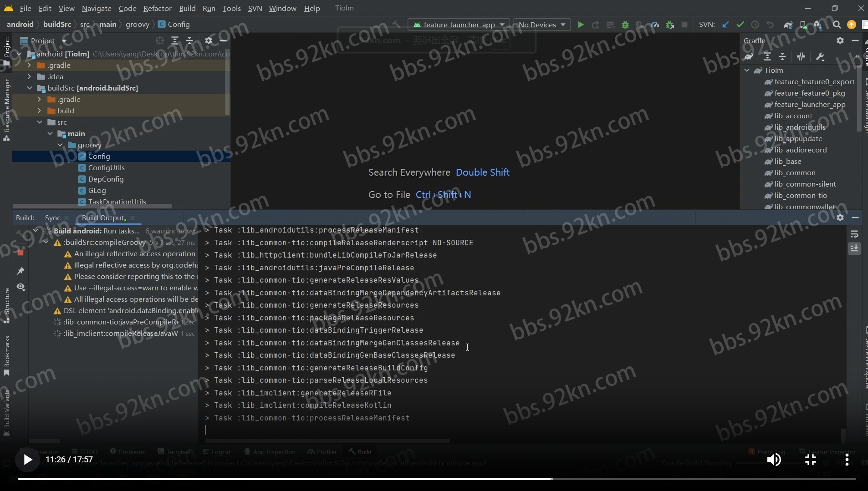
Task: Open video player more options menu
Action: click(847, 460)
